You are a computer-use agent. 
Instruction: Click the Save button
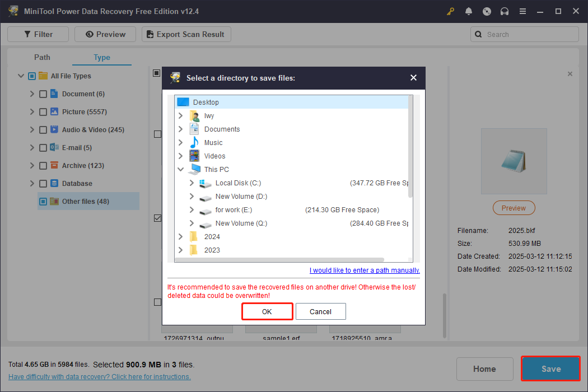[550, 368]
